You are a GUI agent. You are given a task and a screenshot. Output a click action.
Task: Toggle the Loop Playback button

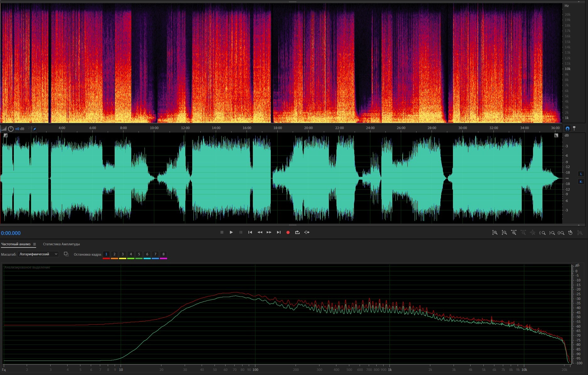(x=297, y=232)
